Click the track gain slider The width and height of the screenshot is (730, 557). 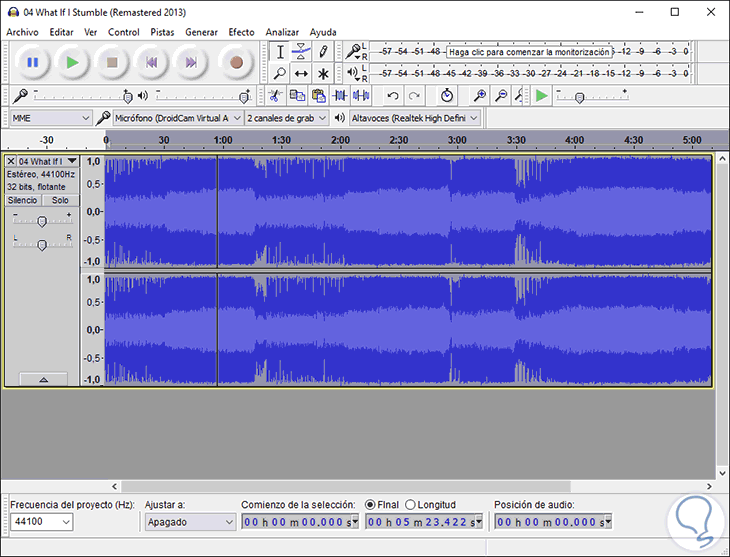click(x=41, y=220)
